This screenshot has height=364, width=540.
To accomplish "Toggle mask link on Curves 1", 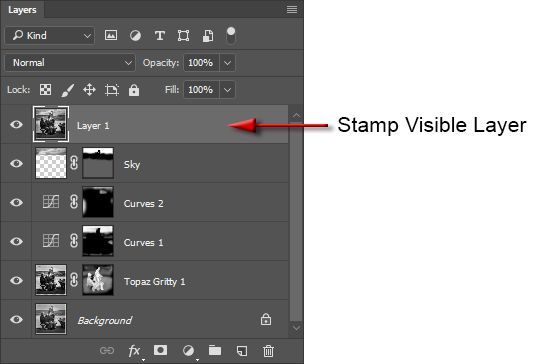I will pos(74,241).
